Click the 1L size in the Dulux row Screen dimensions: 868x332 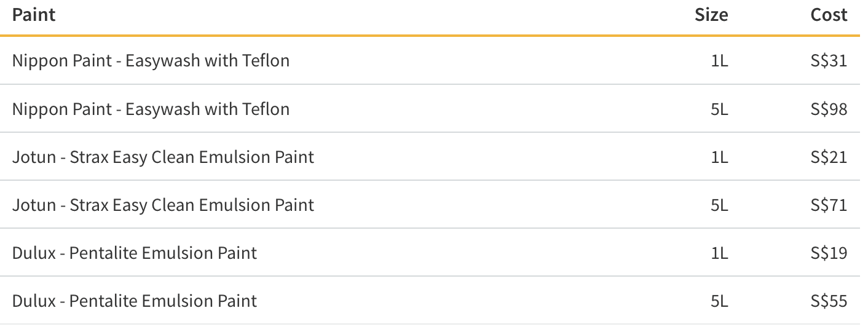coord(719,253)
